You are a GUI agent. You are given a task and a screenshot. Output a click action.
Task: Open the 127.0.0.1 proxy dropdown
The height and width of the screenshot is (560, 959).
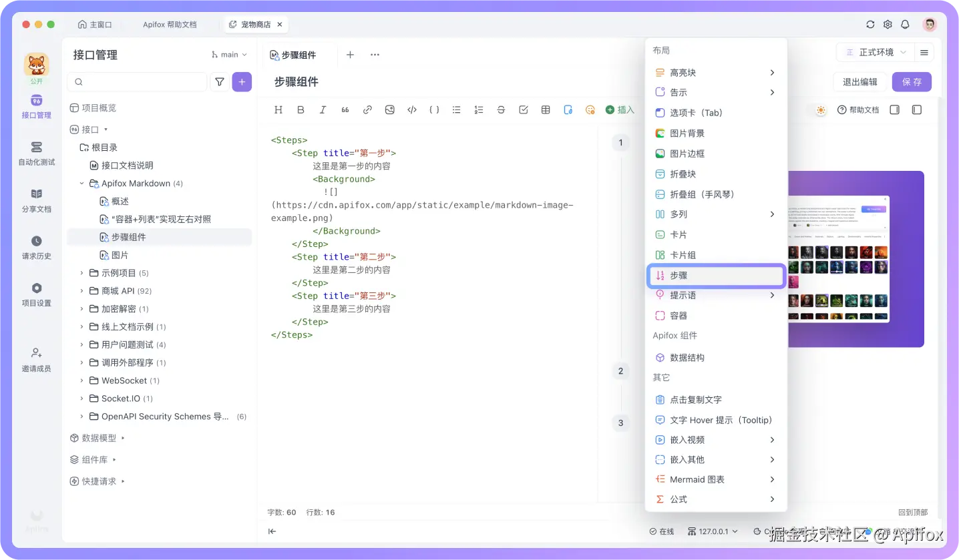pos(713,531)
